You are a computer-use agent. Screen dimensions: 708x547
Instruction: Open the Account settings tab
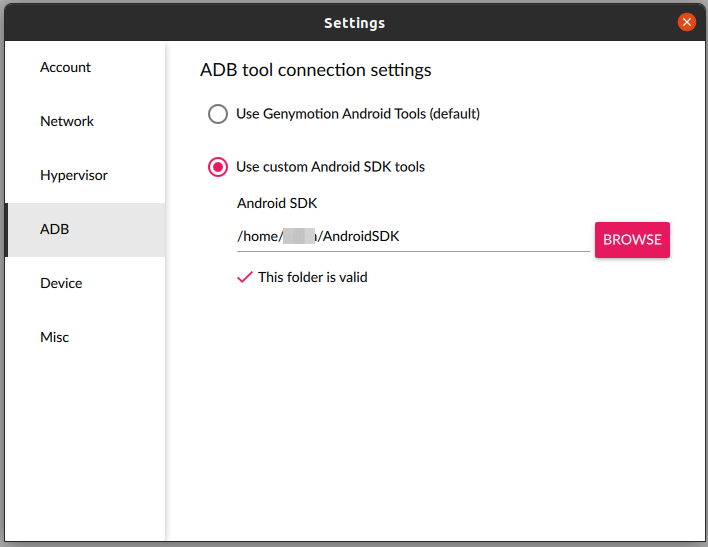pos(65,68)
